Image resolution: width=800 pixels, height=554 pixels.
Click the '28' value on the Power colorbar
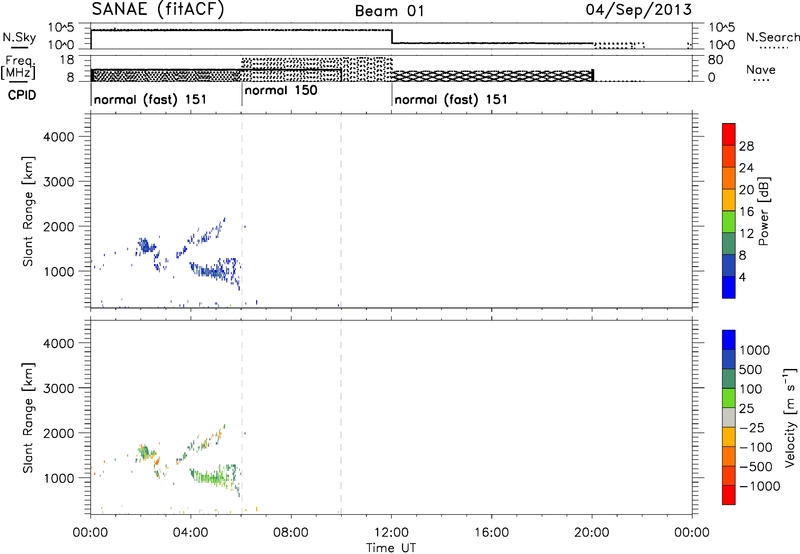click(746, 146)
